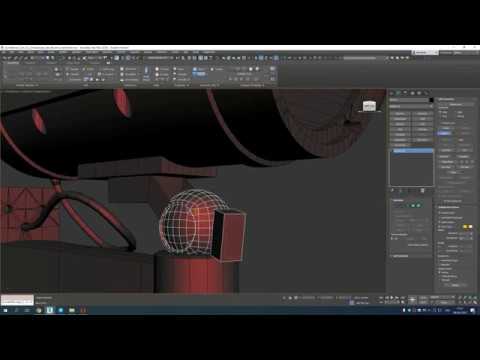Open the Display command panel tab
Screen dimensions: 480x360
point(419,93)
